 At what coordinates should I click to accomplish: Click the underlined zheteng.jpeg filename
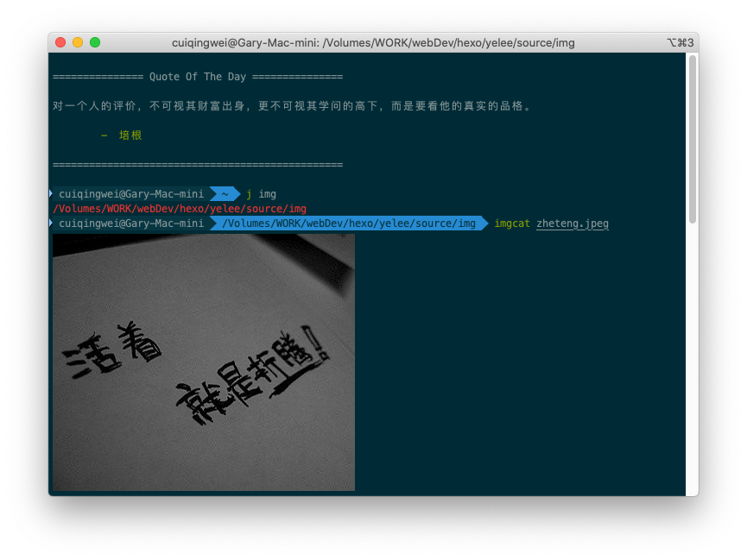[572, 223]
